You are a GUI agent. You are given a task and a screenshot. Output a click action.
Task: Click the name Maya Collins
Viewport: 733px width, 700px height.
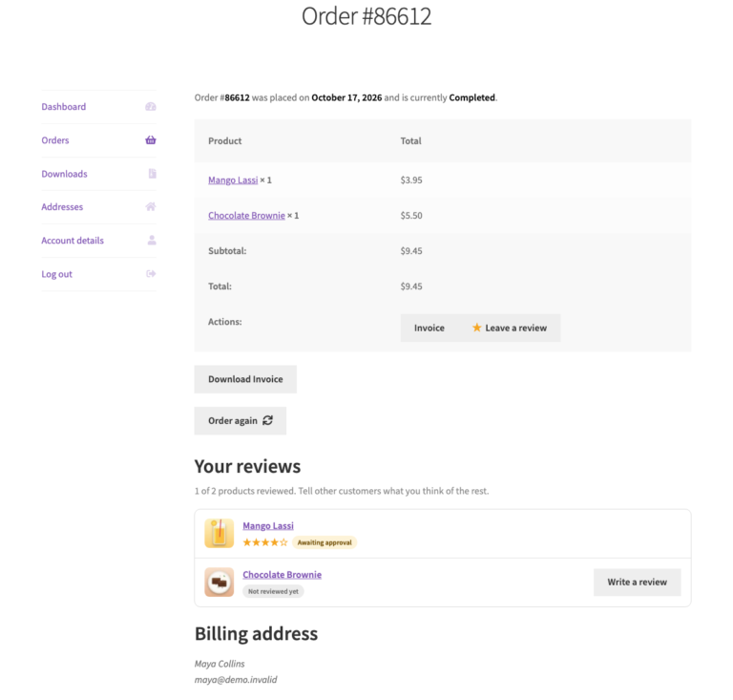click(220, 664)
